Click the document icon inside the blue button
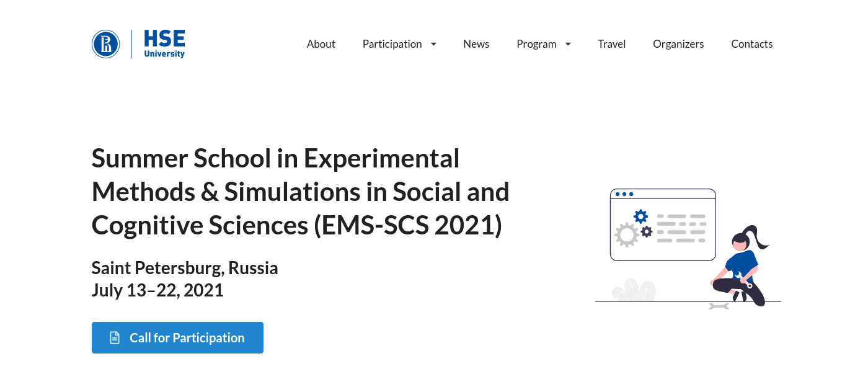 coord(114,337)
